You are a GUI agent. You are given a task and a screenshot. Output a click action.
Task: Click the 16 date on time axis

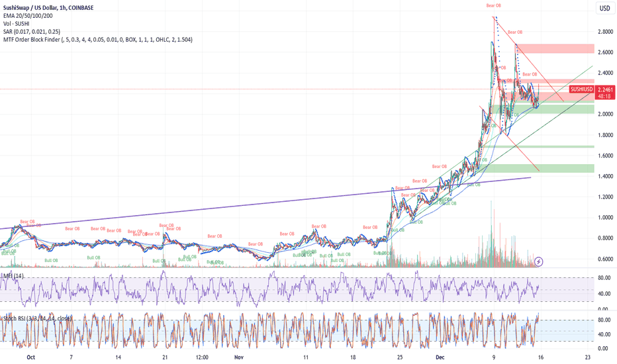(x=541, y=357)
